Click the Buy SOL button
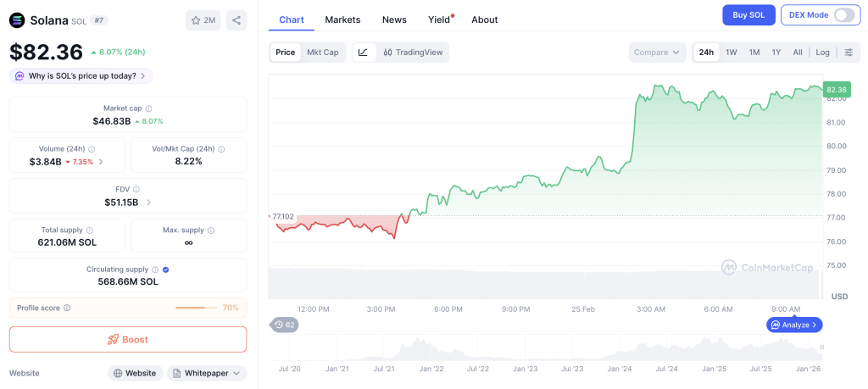Image resolution: width=868 pixels, height=389 pixels. coord(748,14)
